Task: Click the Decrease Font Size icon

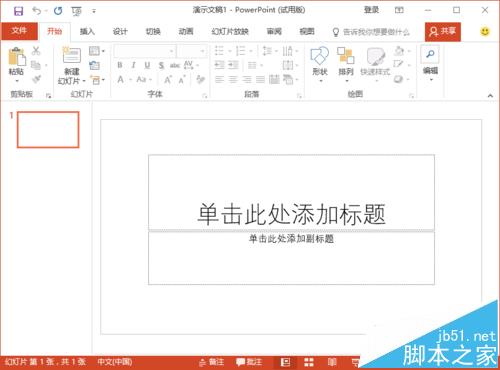Action: [182, 80]
